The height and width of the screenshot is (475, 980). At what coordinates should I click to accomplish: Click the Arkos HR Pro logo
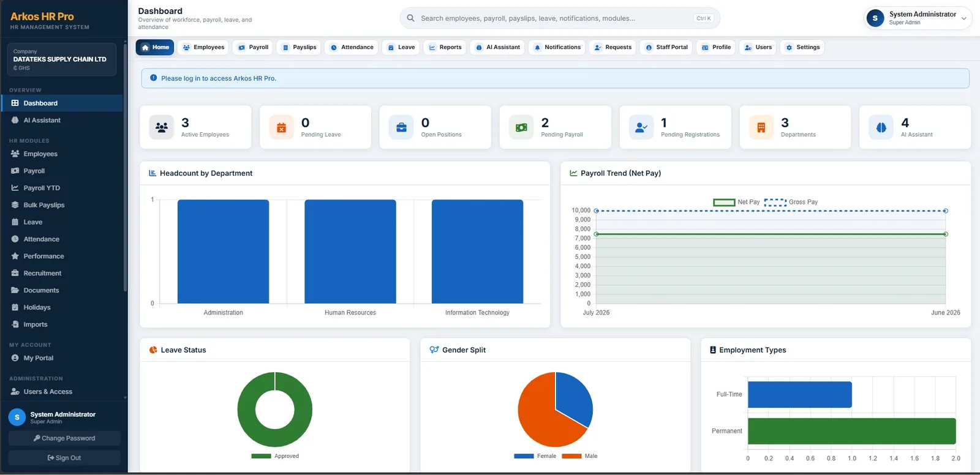coord(42,17)
